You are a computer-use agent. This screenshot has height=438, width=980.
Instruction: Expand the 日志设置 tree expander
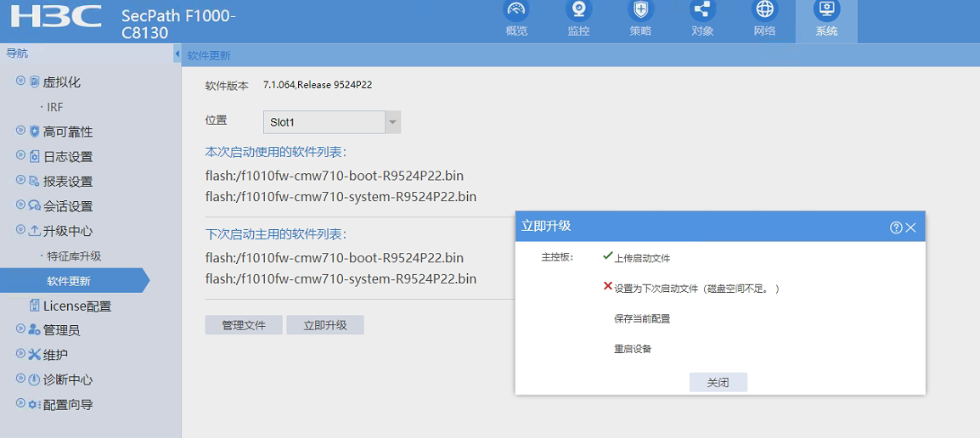tap(20, 155)
